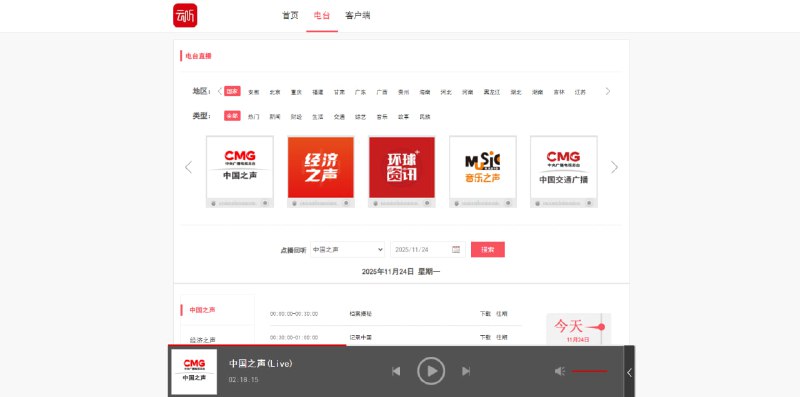Image resolution: width=800 pixels, height=397 pixels.
Task: Open the 音乐之声 Music Radio card
Action: 483,171
